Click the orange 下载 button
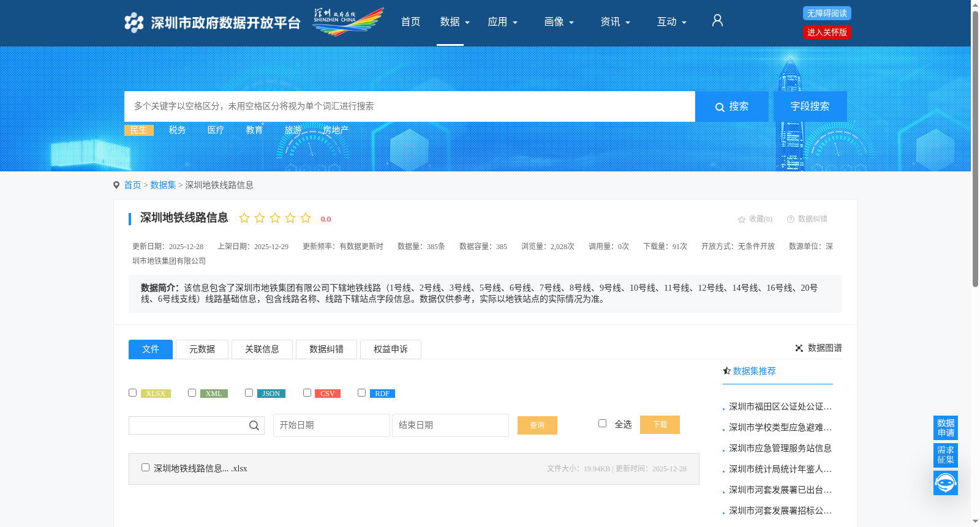 pyautogui.click(x=660, y=425)
